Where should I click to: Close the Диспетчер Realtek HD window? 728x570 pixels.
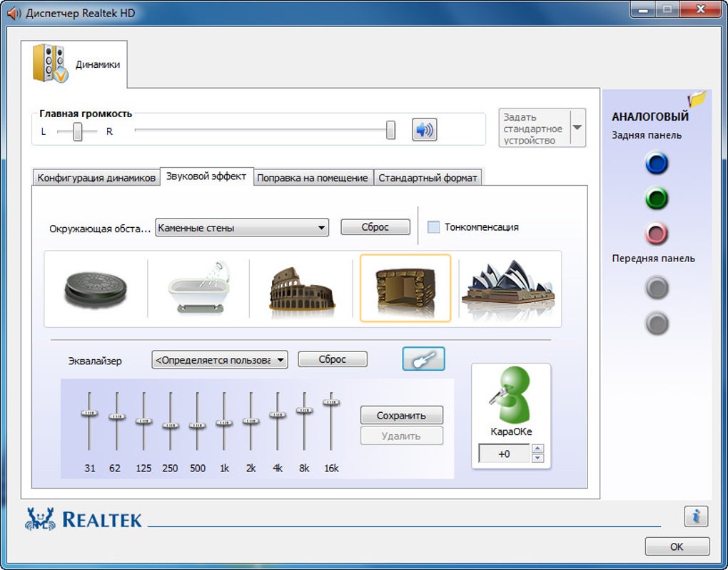(701, 9)
